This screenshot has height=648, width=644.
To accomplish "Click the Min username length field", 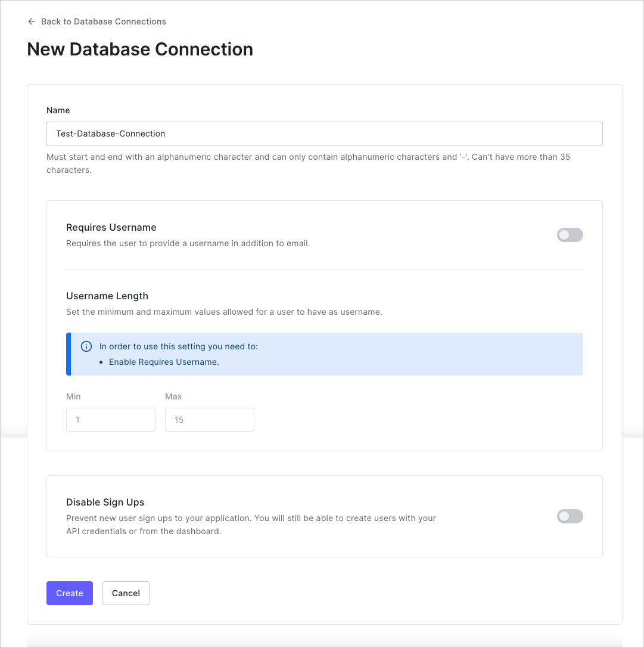I will point(111,420).
